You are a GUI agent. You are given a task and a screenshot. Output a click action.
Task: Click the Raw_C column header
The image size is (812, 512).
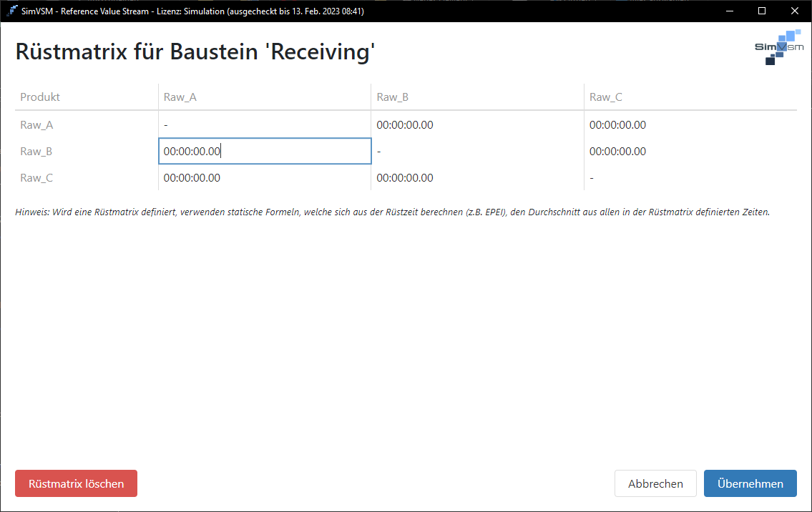click(605, 97)
